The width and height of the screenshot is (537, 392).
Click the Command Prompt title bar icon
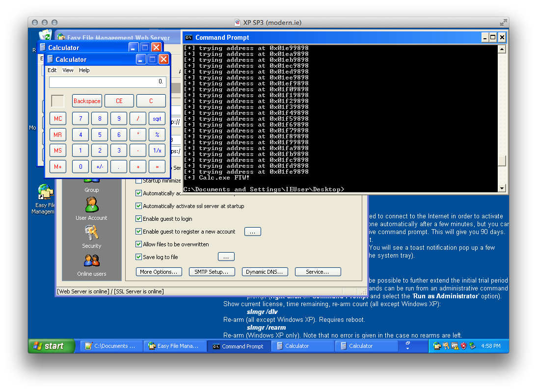[x=188, y=38]
